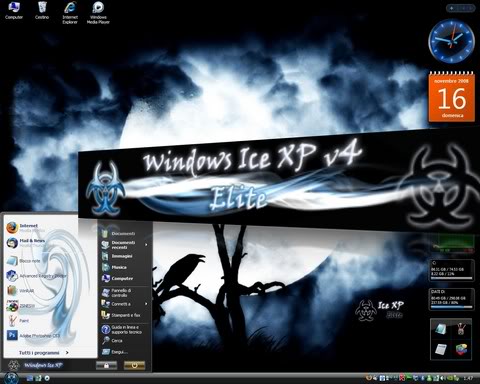
Task: Expand Documenti recenti submenu arrow
Action: [x=146, y=245]
